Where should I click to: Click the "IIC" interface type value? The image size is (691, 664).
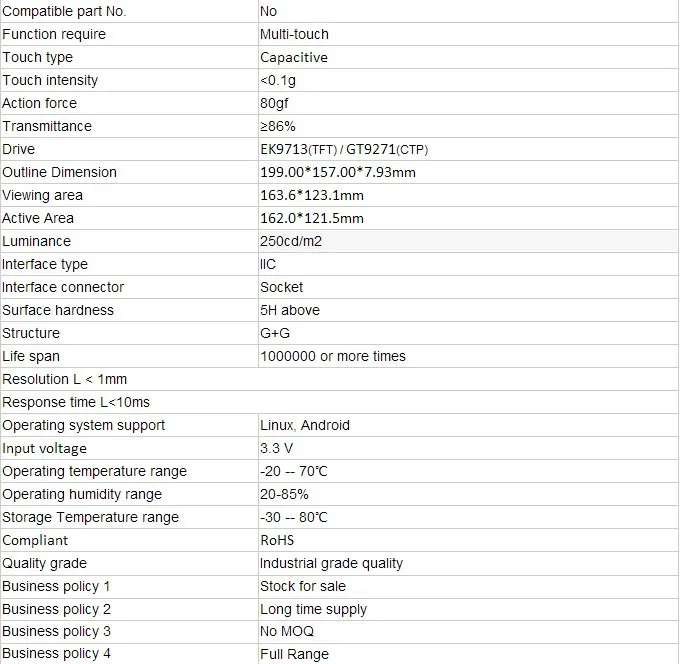268,264
